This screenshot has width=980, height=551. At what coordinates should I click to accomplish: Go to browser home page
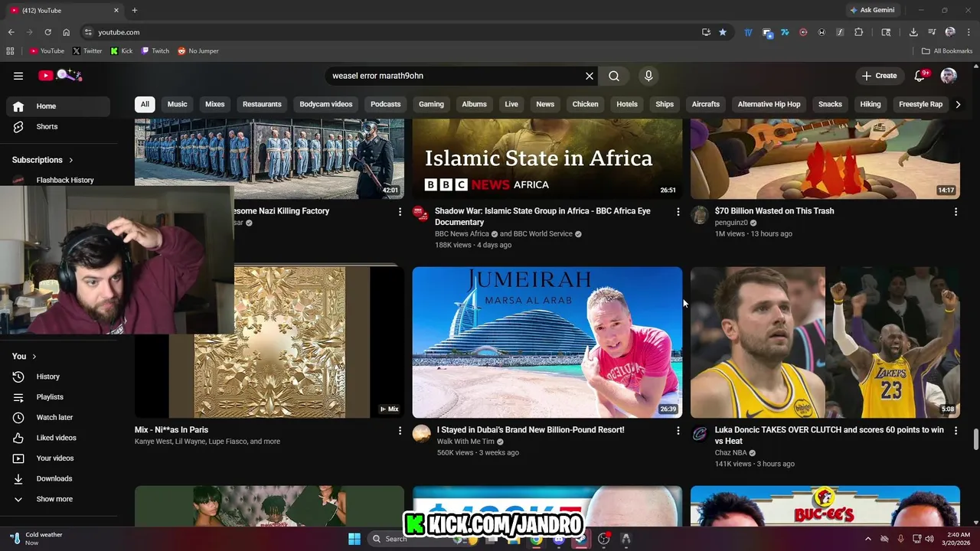coord(67,32)
